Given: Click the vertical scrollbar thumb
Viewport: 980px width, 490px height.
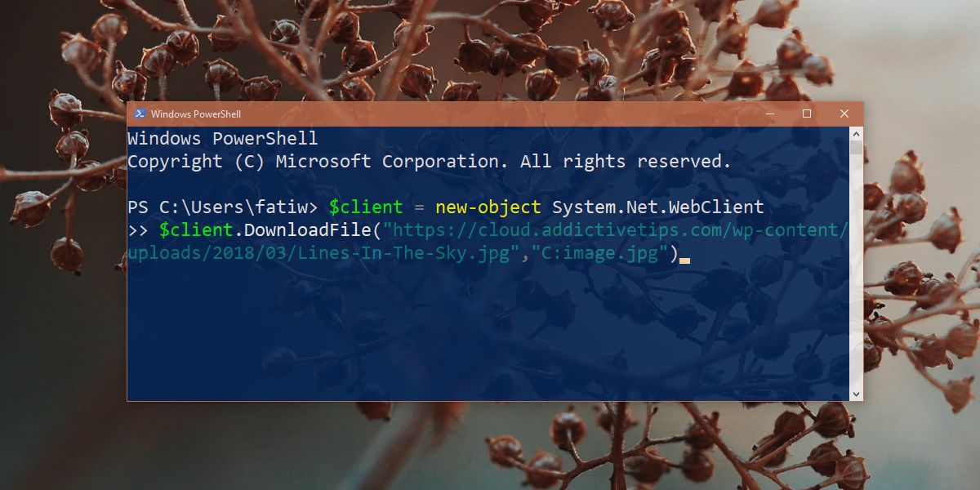Looking at the screenshot, I should coord(856,147).
